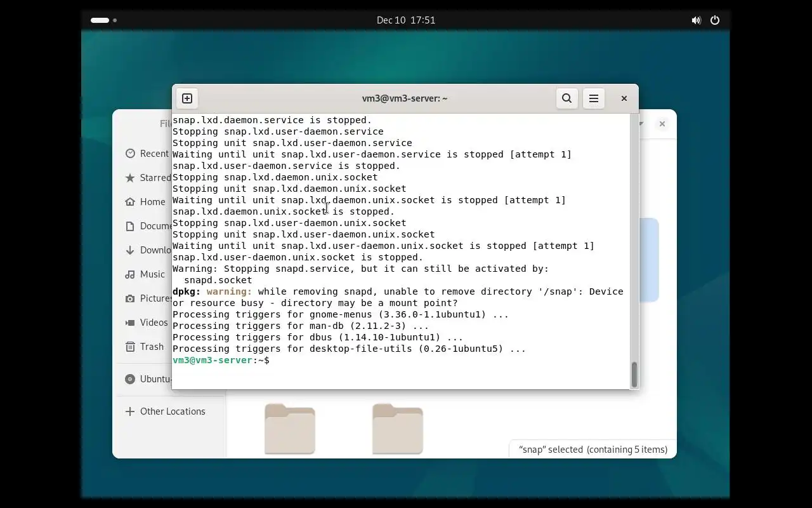Viewport: 812px width, 508px height.
Task: Open the power system menu
Action: point(715,20)
